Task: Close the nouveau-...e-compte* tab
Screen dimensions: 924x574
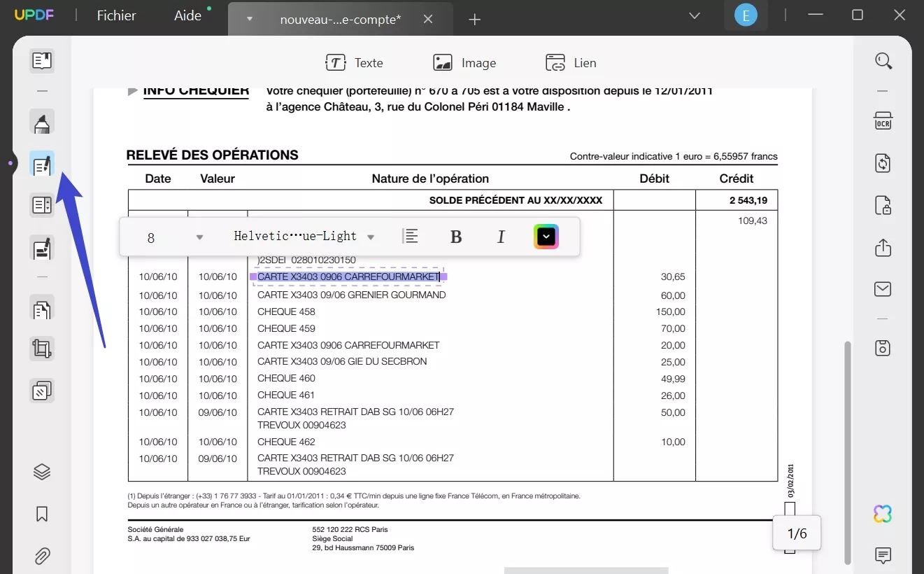Action: pyautogui.click(x=428, y=20)
